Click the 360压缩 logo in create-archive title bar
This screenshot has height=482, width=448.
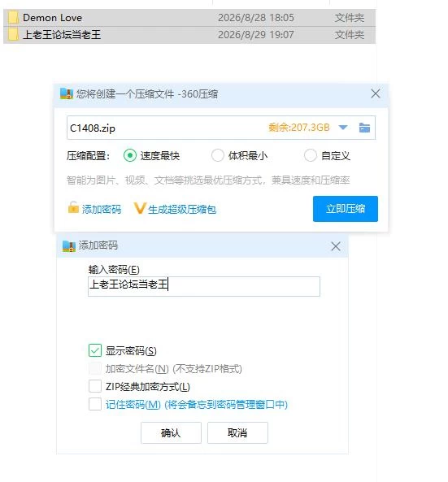tap(67, 93)
